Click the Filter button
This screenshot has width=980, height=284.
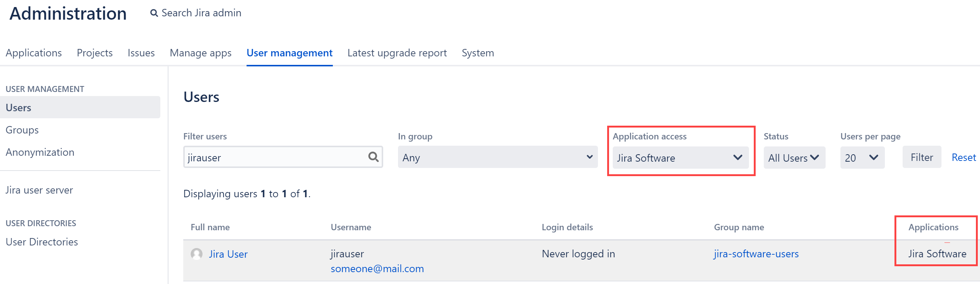tap(922, 157)
